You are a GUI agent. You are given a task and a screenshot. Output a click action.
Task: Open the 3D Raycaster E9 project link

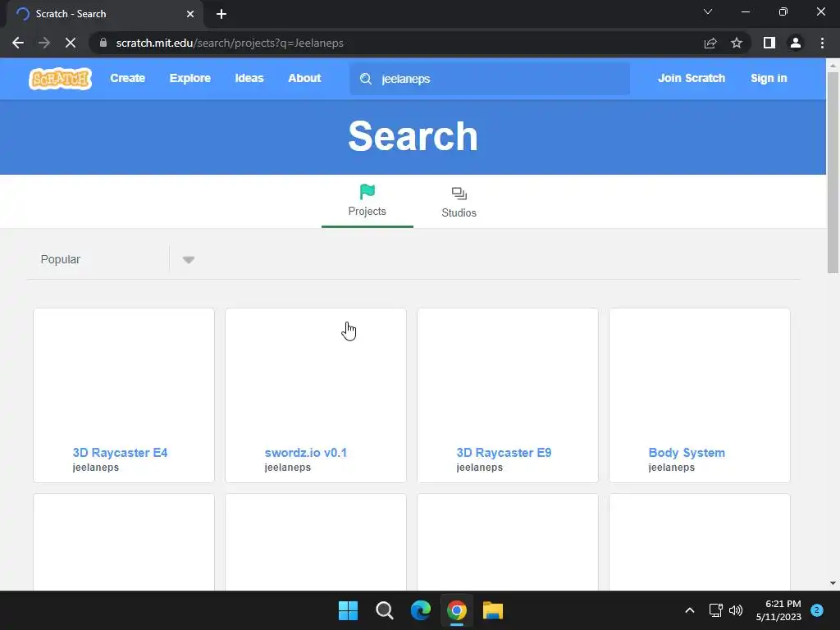(504, 453)
